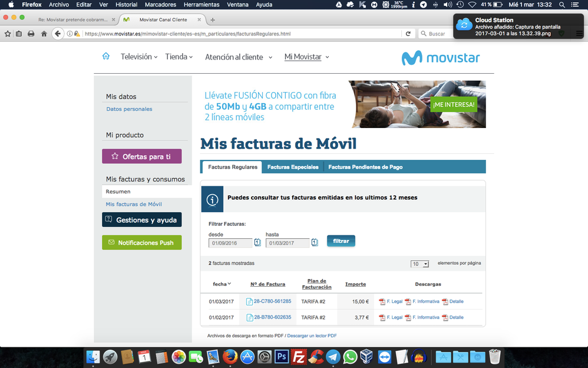Expand the Mi Movistar navigation dropdown
The width and height of the screenshot is (588, 368).
306,57
